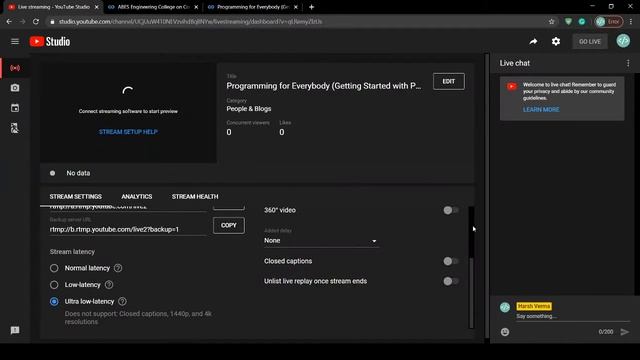Open the STREAM SETUP HELP link
The image size is (640, 360).
tap(128, 132)
